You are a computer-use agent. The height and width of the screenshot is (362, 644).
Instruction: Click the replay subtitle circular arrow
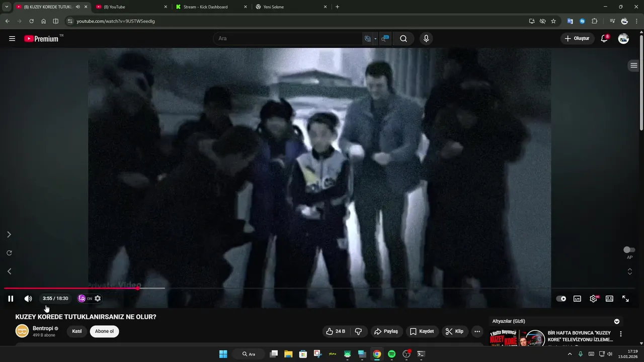click(9, 253)
